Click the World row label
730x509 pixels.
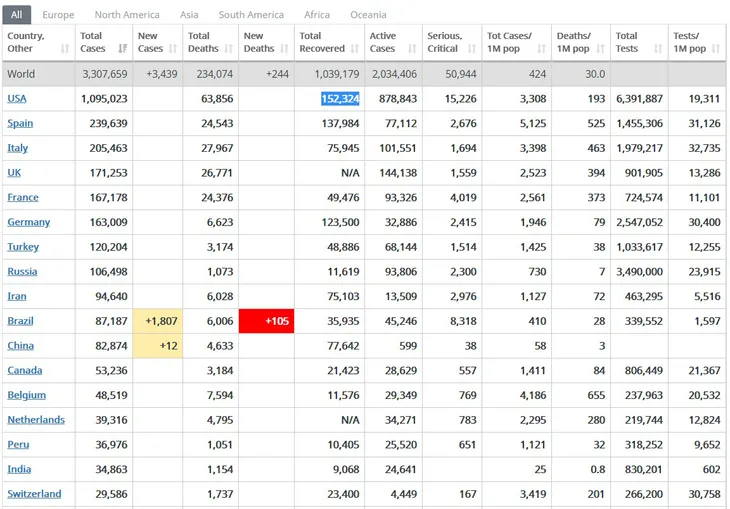tap(21, 74)
